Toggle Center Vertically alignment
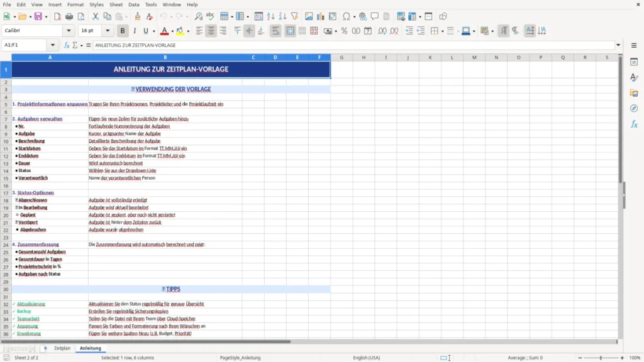Viewport: 644px width, 362px height. click(249, 31)
